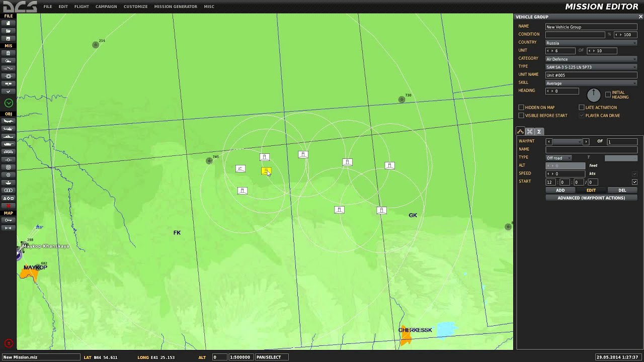
Task: Open the route waypoint tab icon
Action: click(x=521, y=131)
